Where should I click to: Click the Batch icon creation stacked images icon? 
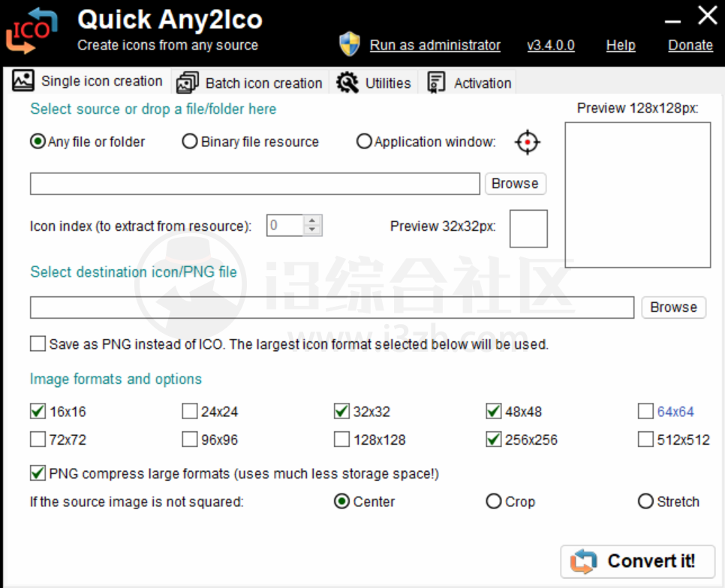(188, 82)
